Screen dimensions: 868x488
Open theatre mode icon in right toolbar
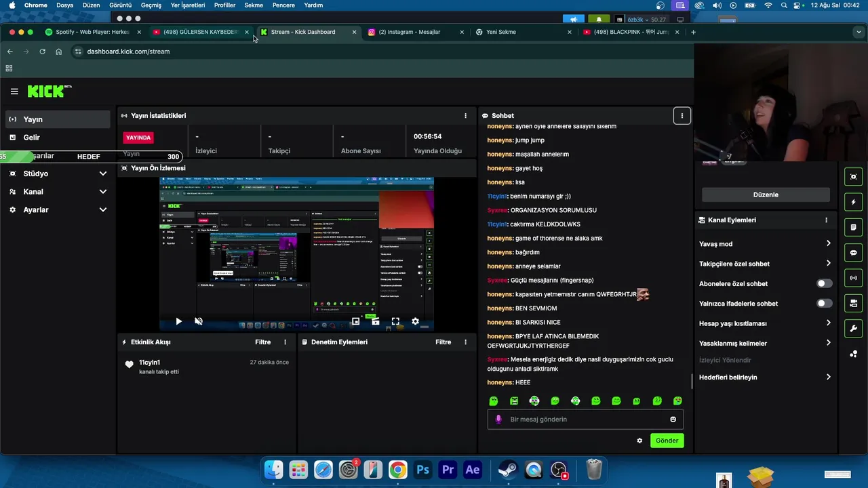(x=853, y=177)
